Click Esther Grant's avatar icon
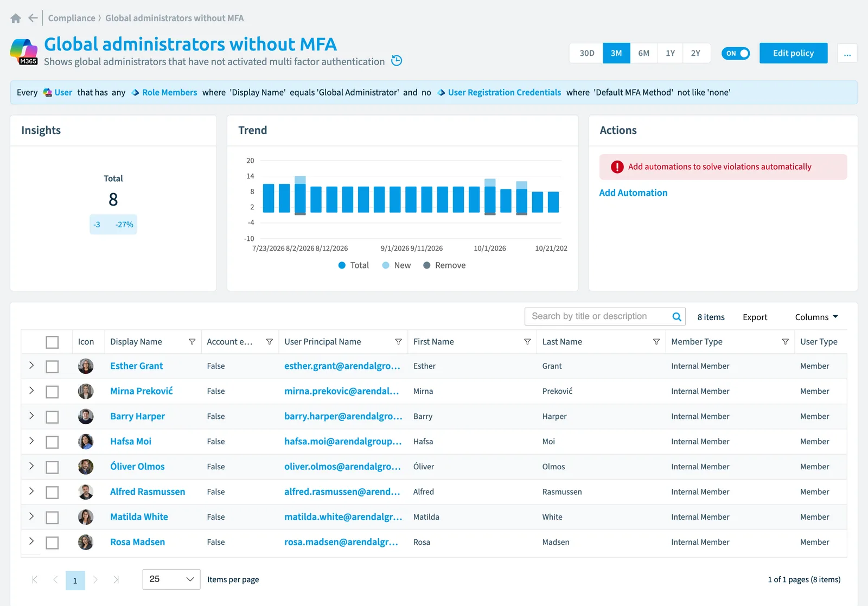Viewport: 868px width, 606px height. click(86, 366)
